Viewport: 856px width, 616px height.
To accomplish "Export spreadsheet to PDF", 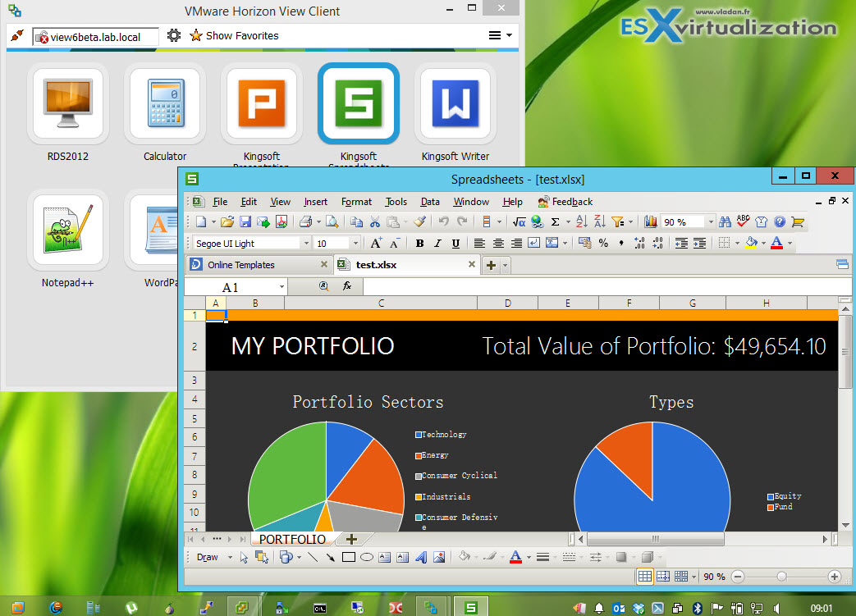I will (282, 221).
